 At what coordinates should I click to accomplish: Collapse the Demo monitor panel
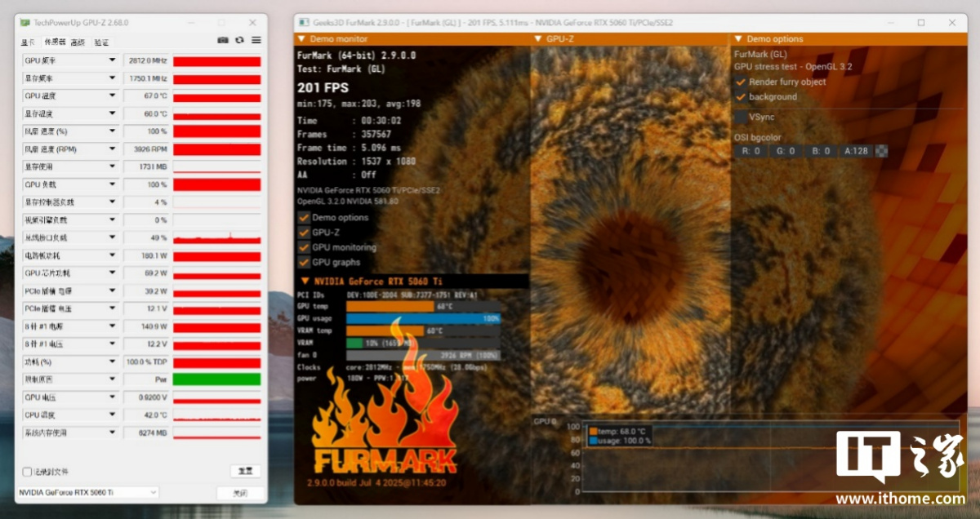coord(302,39)
